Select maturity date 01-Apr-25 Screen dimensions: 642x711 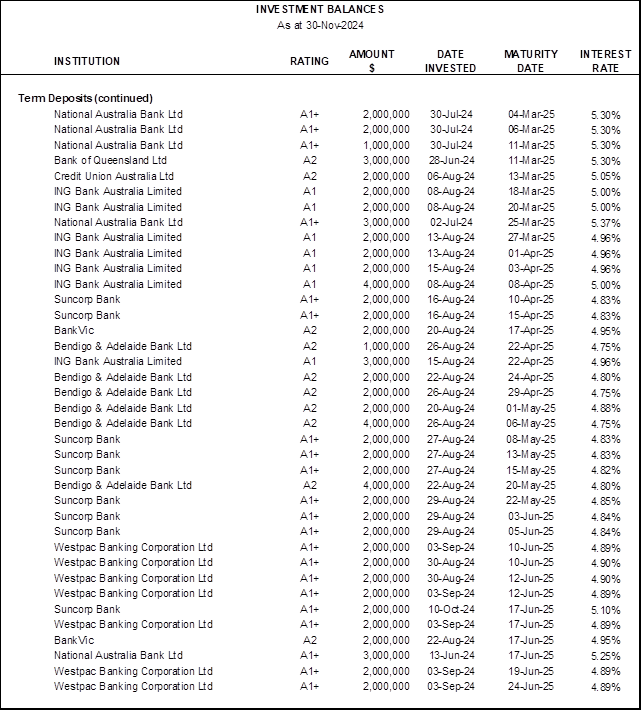(x=531, y=253)
